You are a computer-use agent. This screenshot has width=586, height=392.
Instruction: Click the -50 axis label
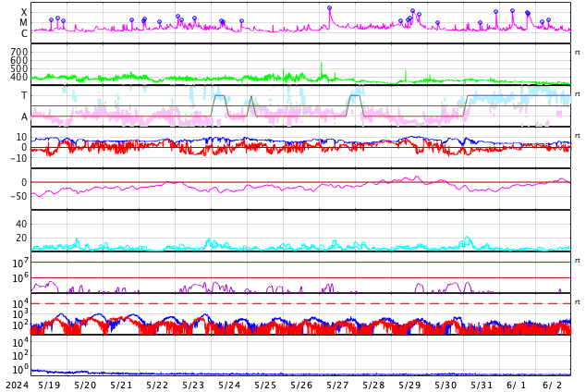click(x=19, y=196)
